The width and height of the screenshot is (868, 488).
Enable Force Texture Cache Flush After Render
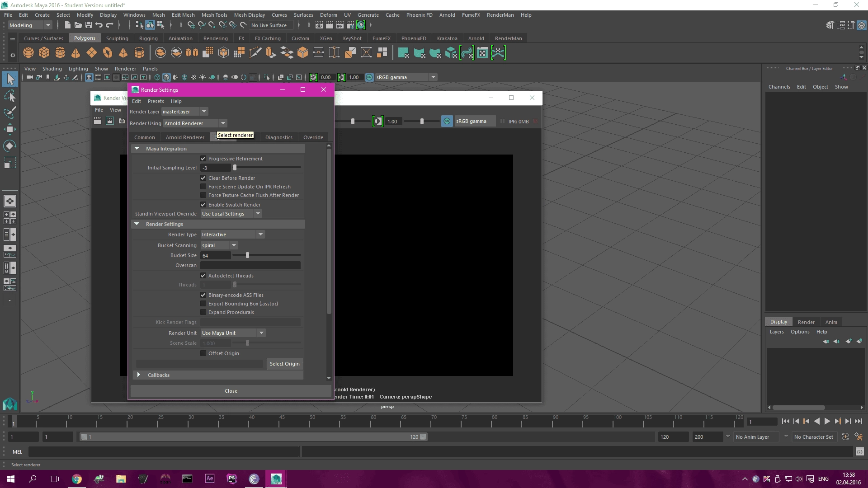click(203, 195)
